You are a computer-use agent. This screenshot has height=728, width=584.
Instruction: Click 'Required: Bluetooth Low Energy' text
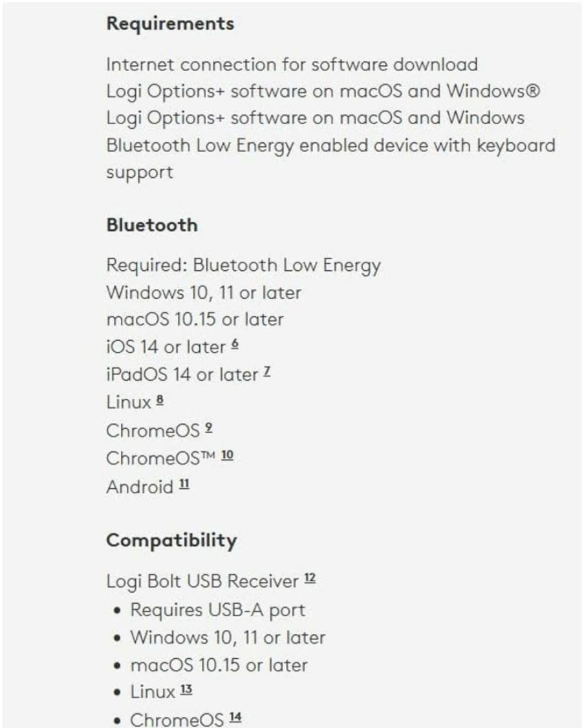(x=243, y=266)
